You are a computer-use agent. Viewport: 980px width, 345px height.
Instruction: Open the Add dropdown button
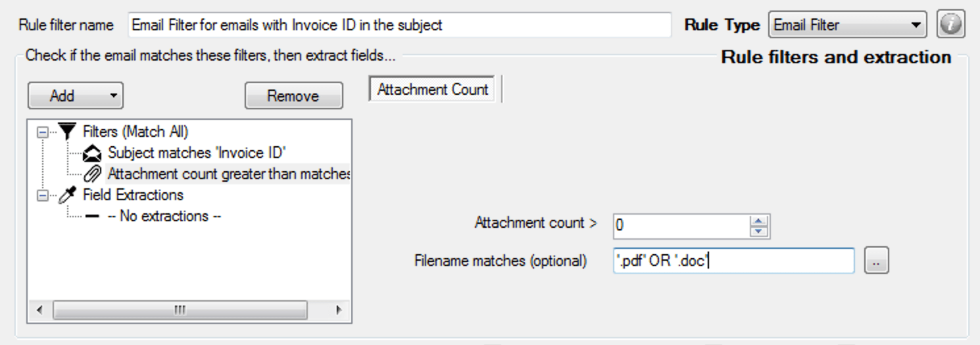point(75,96)
